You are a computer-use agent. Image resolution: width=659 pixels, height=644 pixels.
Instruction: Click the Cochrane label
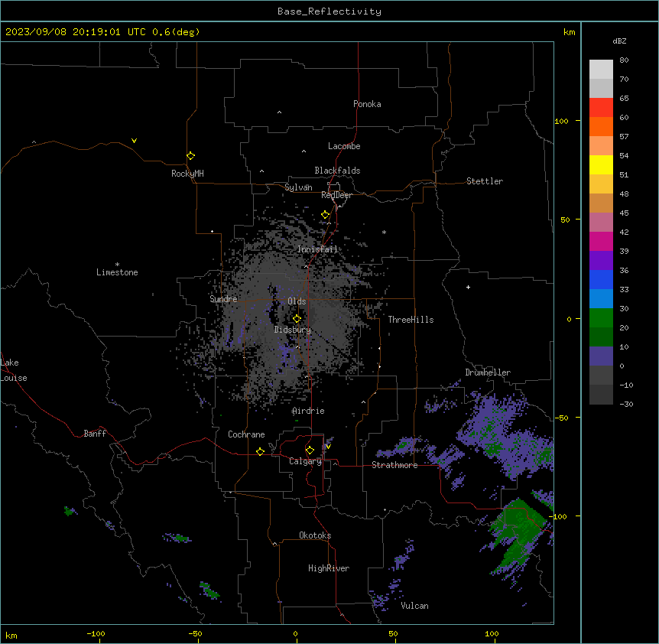246,434
